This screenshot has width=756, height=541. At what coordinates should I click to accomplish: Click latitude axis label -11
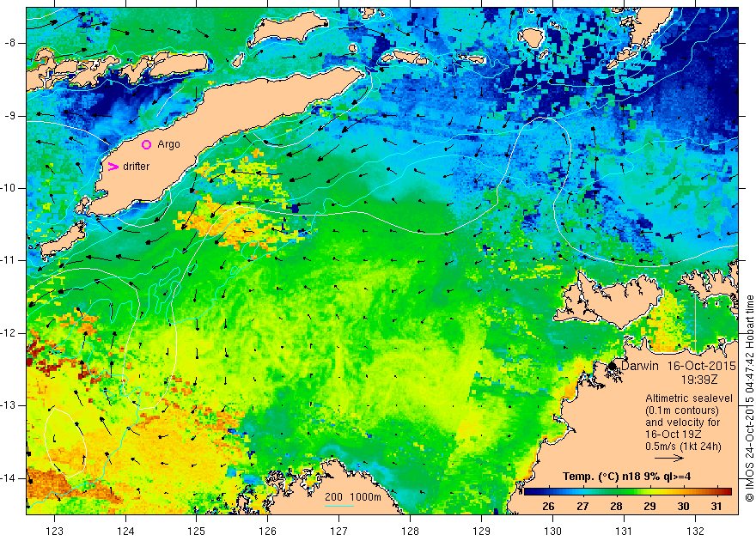(8, 260)
